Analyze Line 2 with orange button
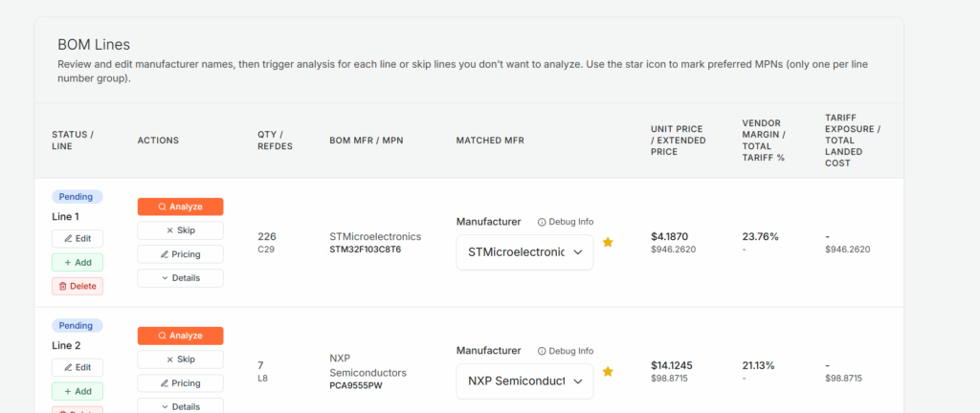This screenshot has width=980, height=413. pos(180,336)
